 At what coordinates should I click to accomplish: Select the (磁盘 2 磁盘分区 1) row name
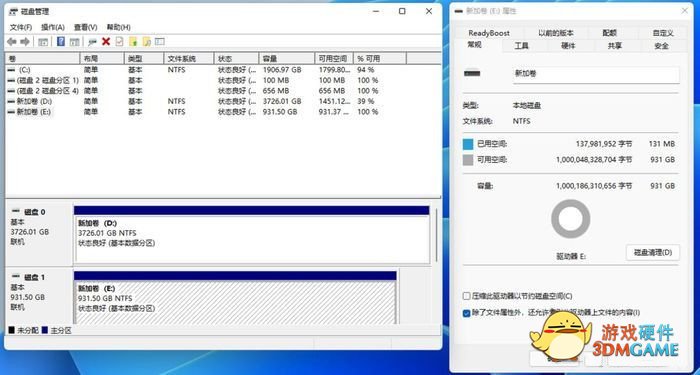coord(48,80)
